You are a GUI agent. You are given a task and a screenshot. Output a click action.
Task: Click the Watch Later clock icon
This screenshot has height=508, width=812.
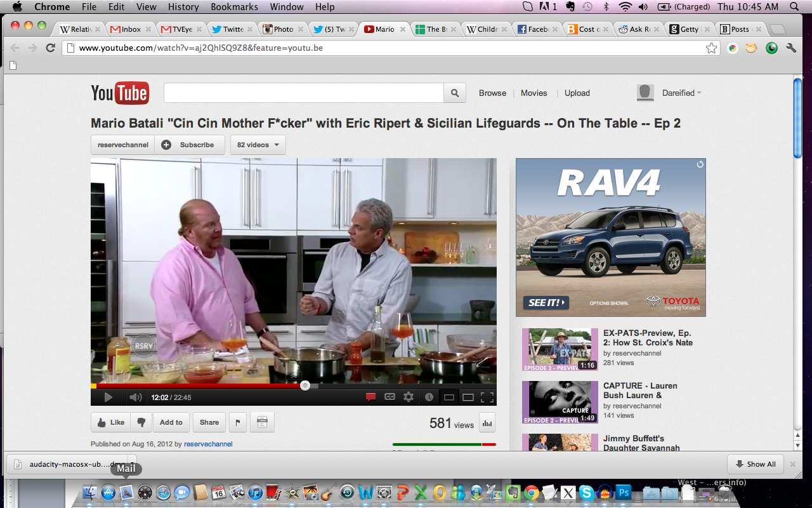pos(429,398)
